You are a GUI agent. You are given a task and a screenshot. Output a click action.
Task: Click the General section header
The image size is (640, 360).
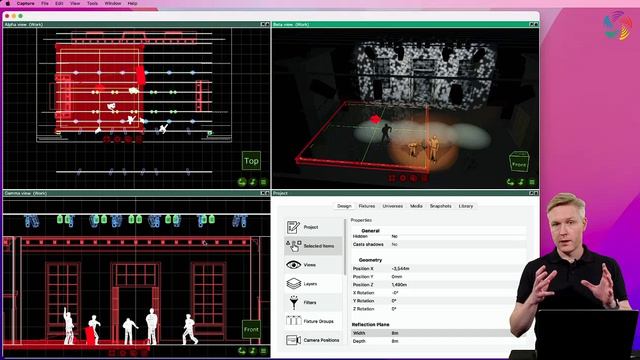click(x=370, y=231)
